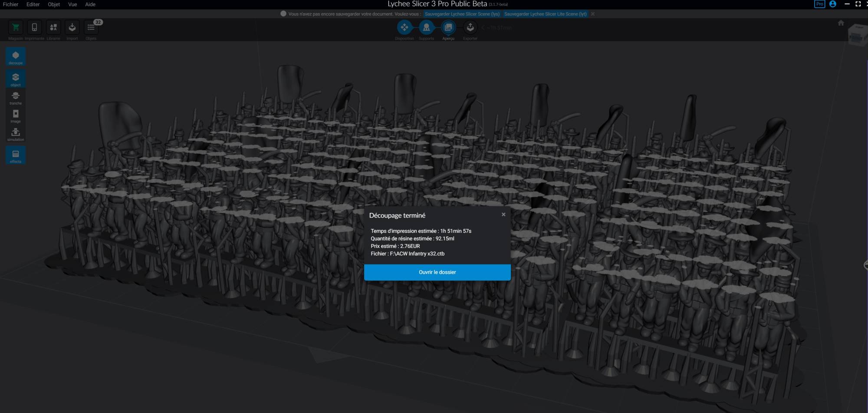
Task: Toggle the effects display option
Action: point(16,155)
